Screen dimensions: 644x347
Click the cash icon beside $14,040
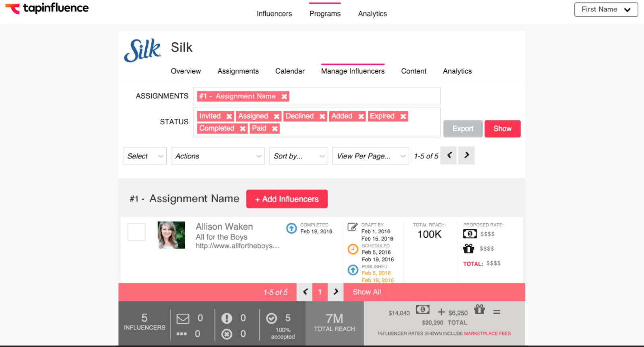423,310
